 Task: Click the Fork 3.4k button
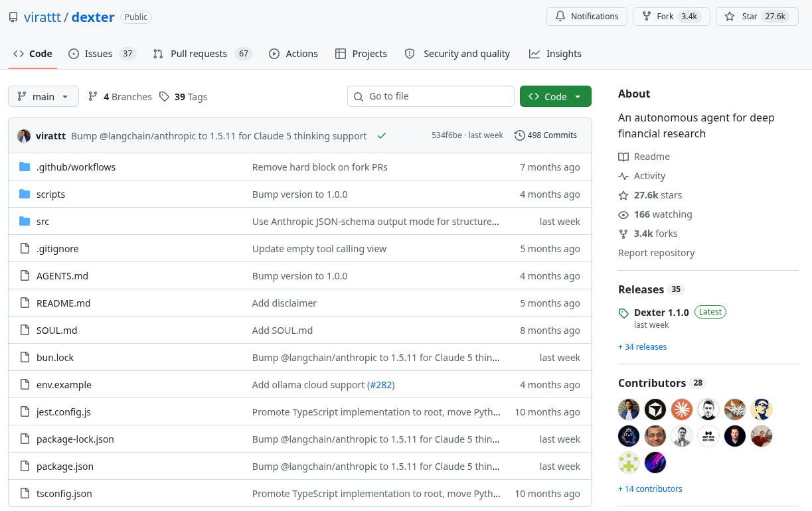(671, 17)
